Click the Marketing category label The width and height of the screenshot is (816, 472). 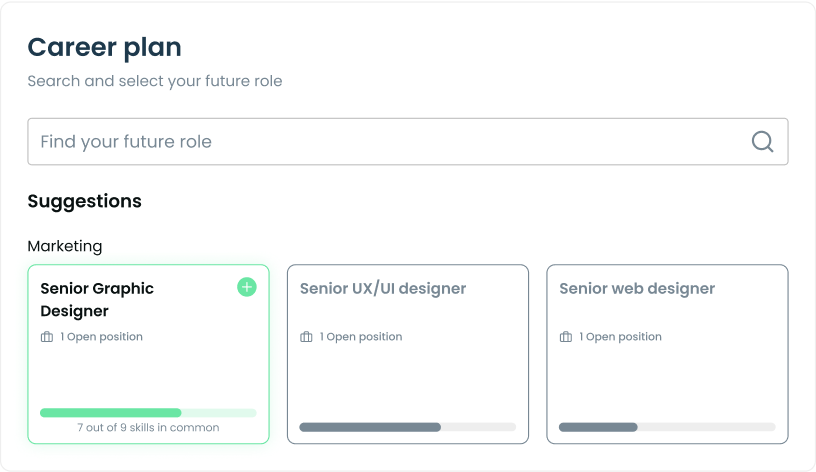click(65, 246)
